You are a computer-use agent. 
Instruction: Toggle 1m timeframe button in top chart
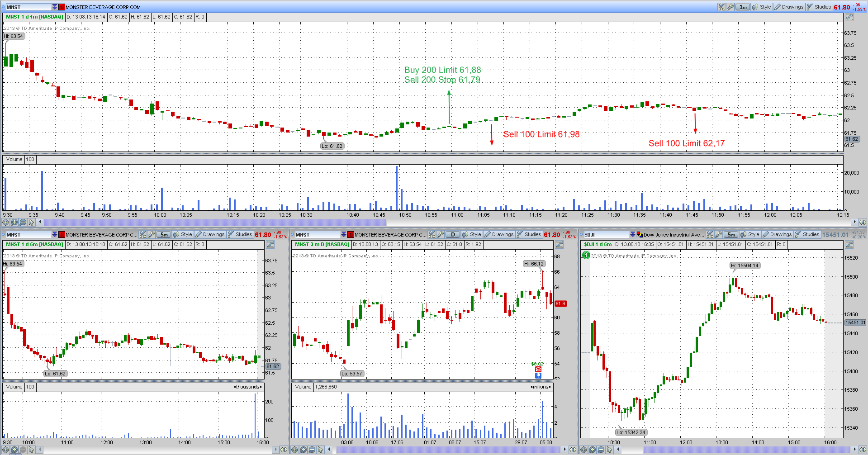tap(743, 7)
